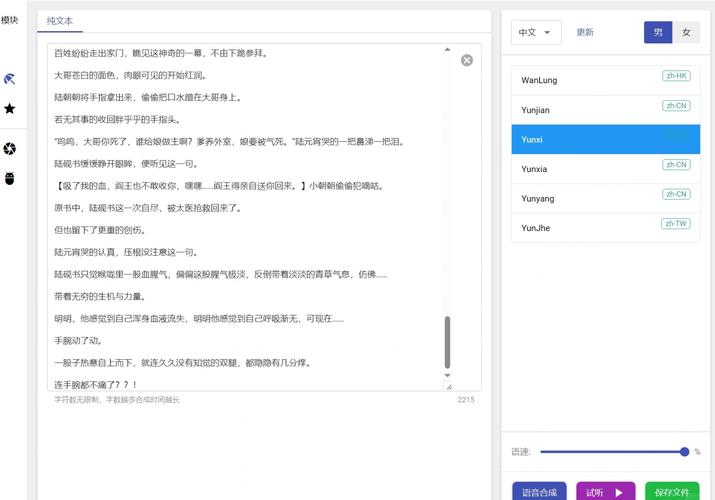Click the 模块 menu label
715x500 pixels.
click(x=10, y=20)
